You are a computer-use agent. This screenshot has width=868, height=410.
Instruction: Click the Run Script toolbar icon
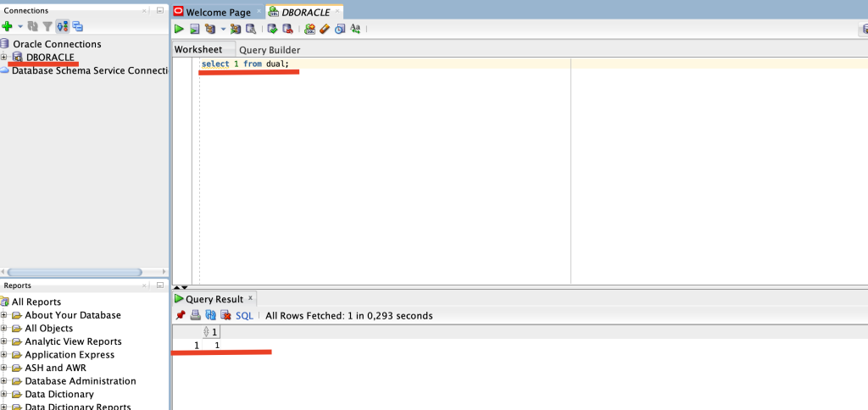[x=194, y=29]
